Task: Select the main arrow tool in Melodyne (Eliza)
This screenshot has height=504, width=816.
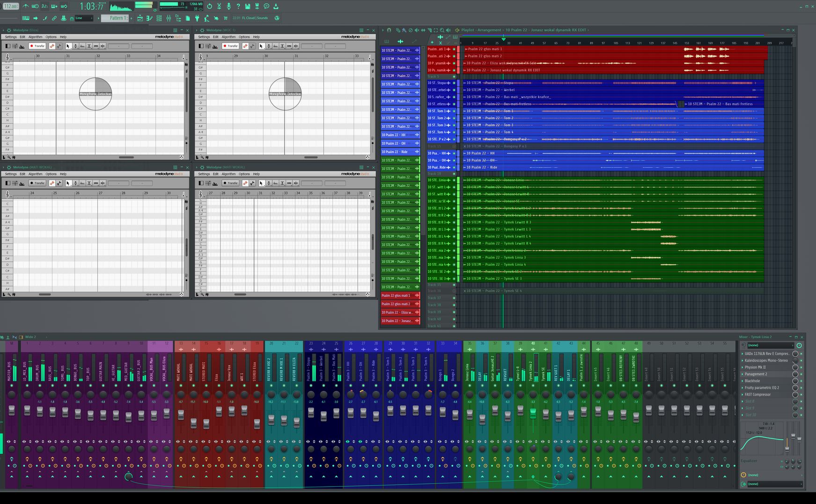Action: [x=69, y=46]
